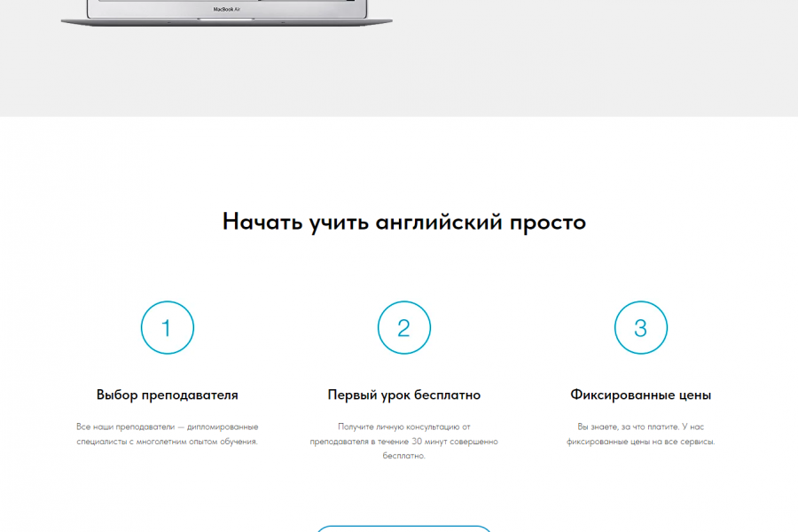
Task: Select the "Выбор преподавателя" title
Action: [168, 395]
